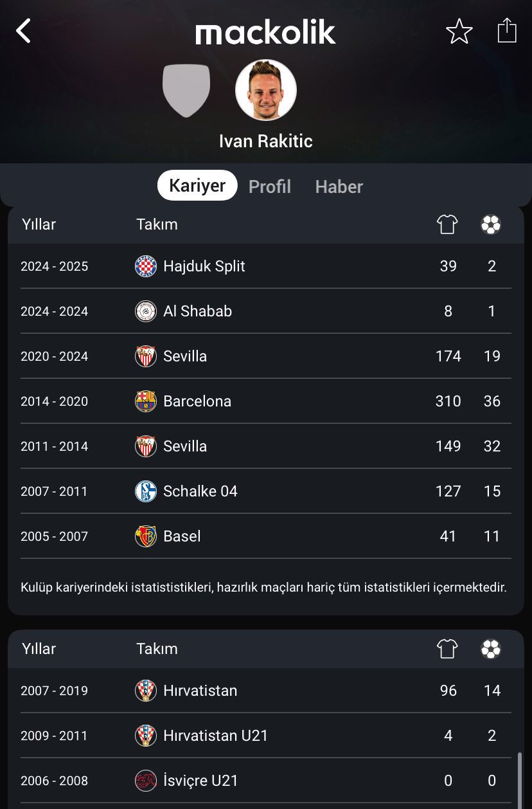Open the Hajduk Split team logo

coord(146,266)
